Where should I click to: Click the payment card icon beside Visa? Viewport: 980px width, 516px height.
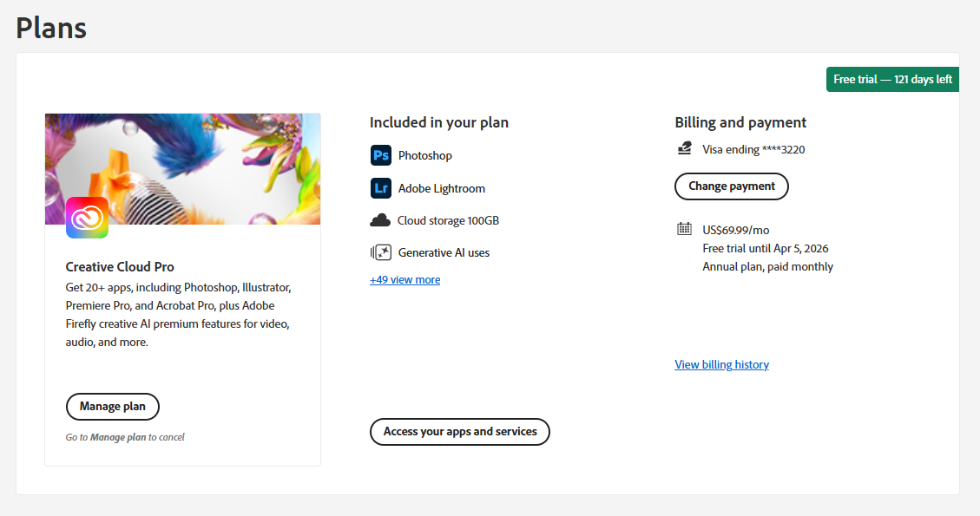(685, 149)
